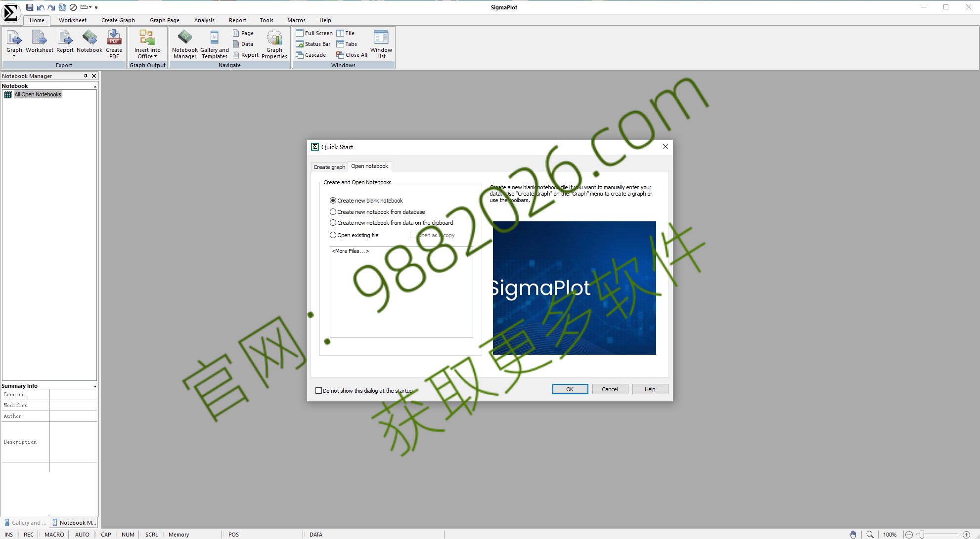980x539 pixels.
Task: Pin the Notebook Manager panel
Action: (86, 76)
